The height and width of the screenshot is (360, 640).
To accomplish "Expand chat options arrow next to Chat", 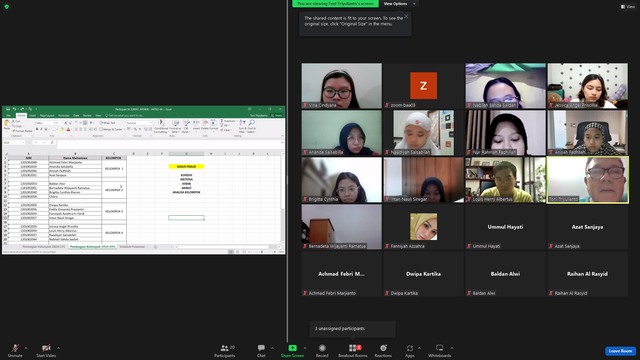I will (272, 348).
